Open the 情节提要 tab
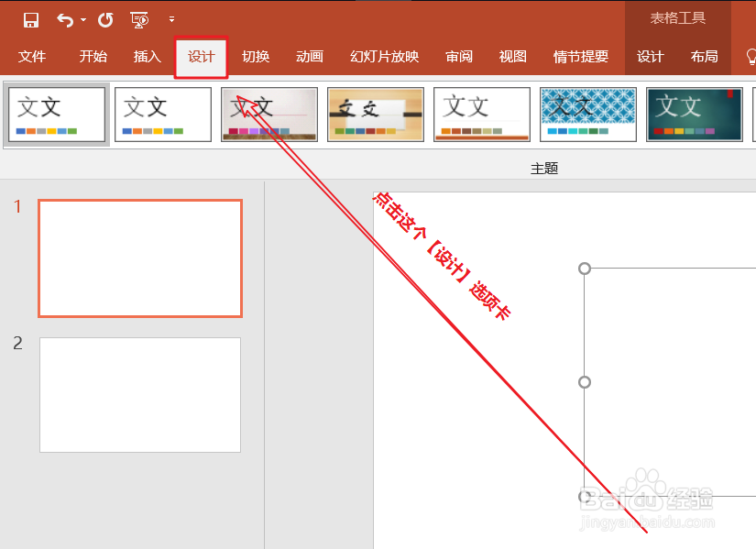This screenshot has width=756, height=549. 580,57
